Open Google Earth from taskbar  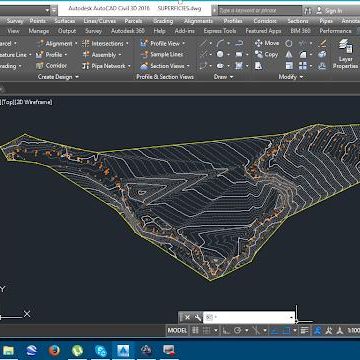tap(32, 350)
